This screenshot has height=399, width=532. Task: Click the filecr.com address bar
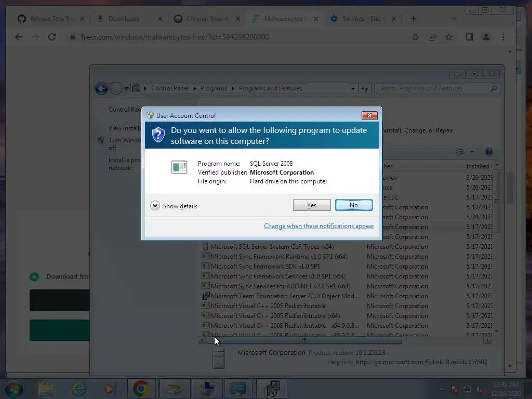pyautogui.click(x=237, y=37)
